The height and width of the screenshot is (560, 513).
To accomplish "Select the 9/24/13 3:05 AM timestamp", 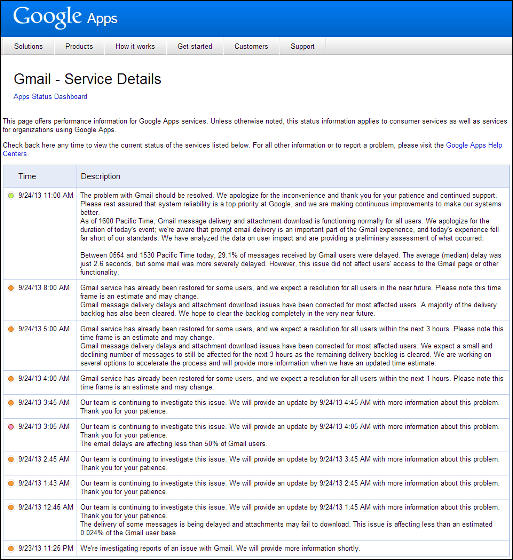I will tap(44, 426).
